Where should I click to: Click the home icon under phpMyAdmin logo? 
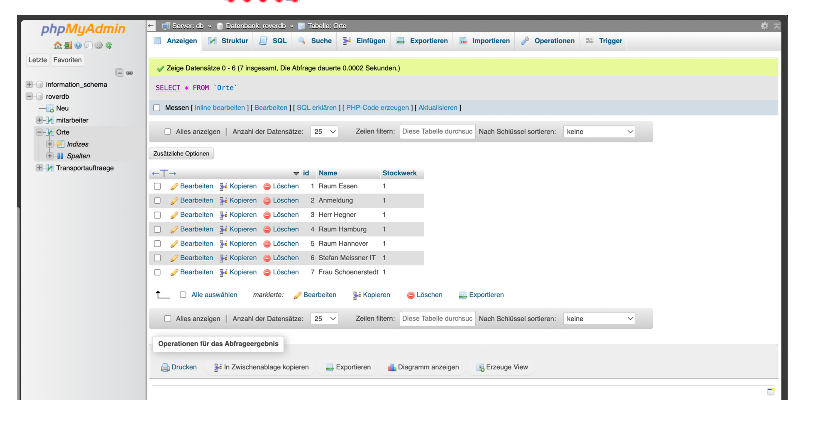(57, 45)
